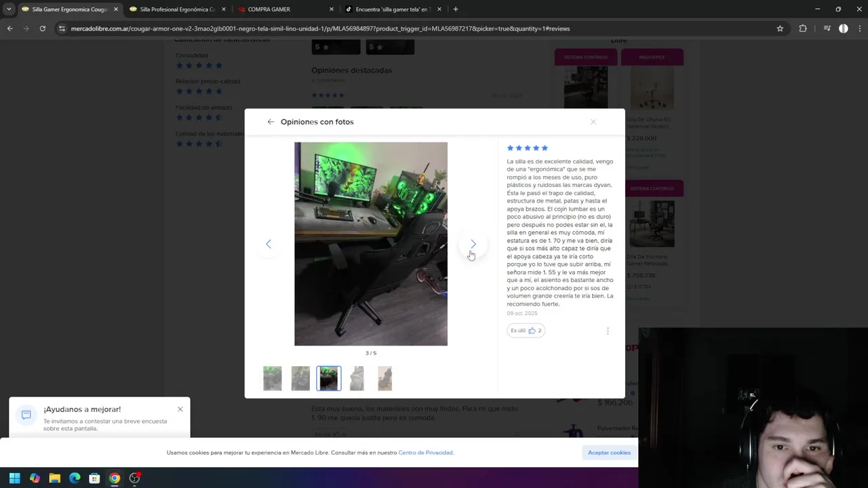Screen dimensions: 868x488
Task: Click the Chrome icon in the taskbar
Action: [x=115, y=478]
